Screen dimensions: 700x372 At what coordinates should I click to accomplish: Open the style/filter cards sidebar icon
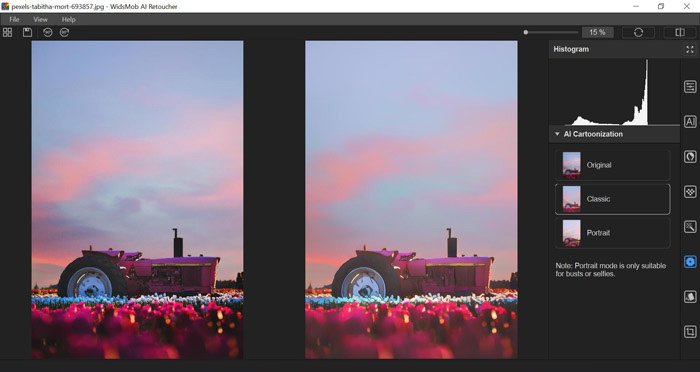point(690,297)
